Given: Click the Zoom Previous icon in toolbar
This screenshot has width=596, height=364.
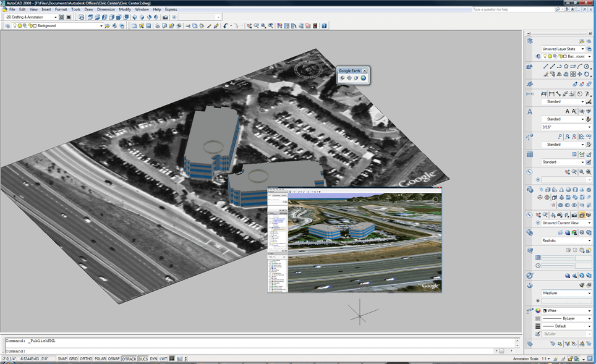Looking at the screenshot, I should (270, 26).
